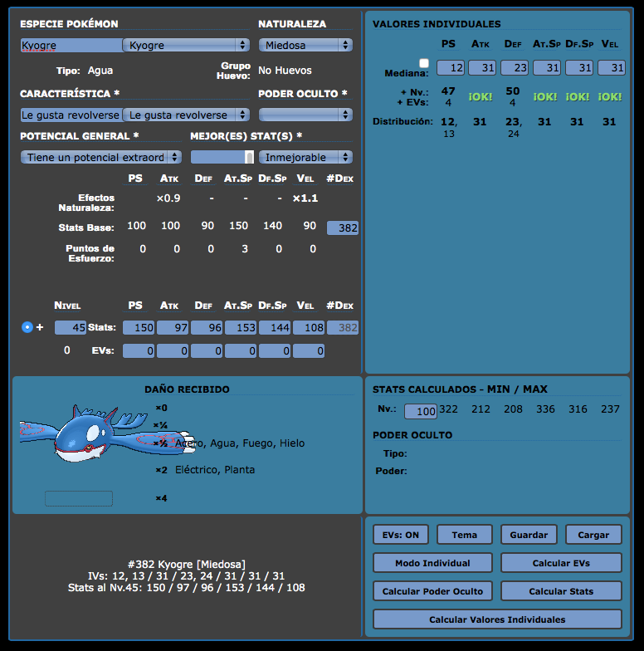Open the Kyogre species dropdown
644x651 pixels.
pos(186,45)
